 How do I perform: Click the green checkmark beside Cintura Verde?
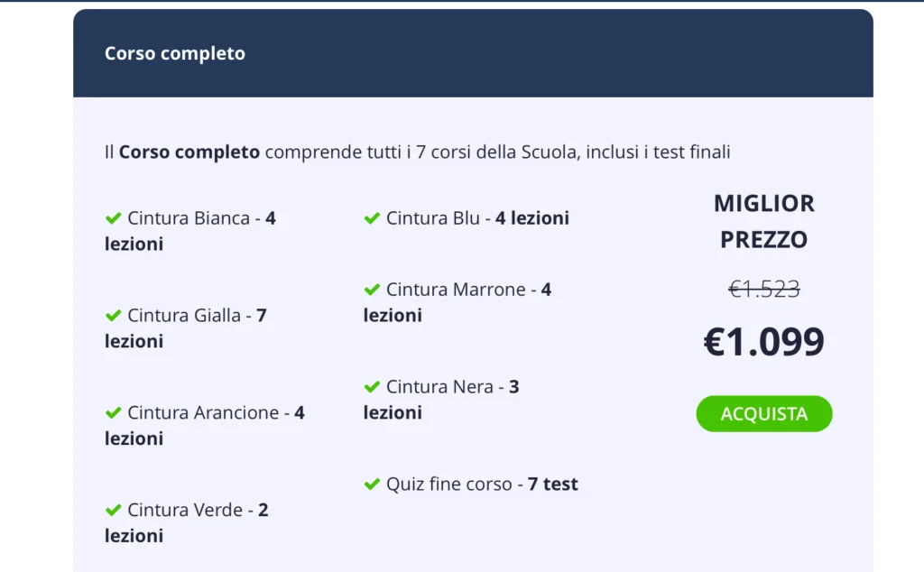114,510
